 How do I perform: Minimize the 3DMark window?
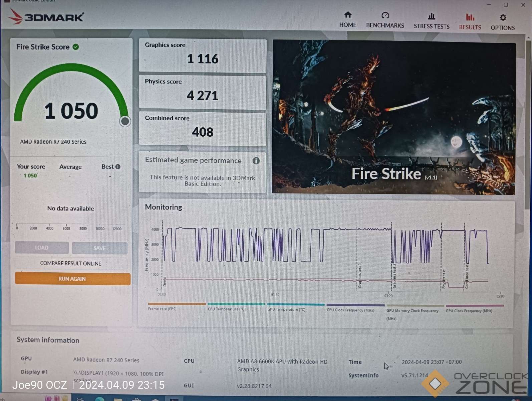point(489,5)
